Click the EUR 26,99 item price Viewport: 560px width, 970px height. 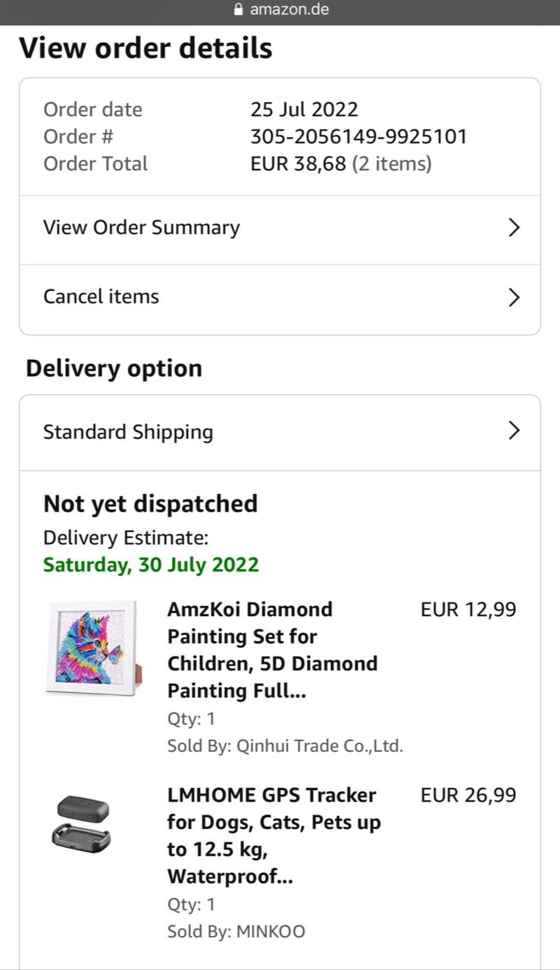click(x=468, y=795)
